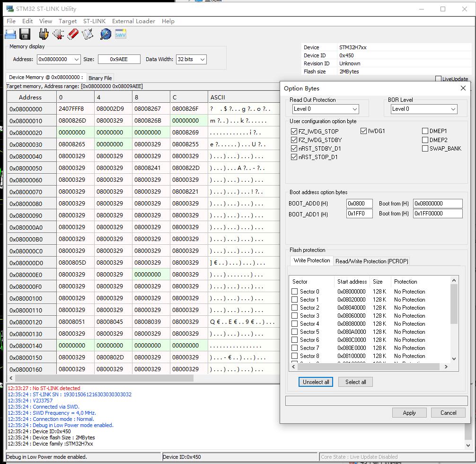Image resolution: width=476 pixels, height=464 pixels.
Task: Toggle the IWDG1 checkbox
Action: pyautogui.click(x=364, y=131)
